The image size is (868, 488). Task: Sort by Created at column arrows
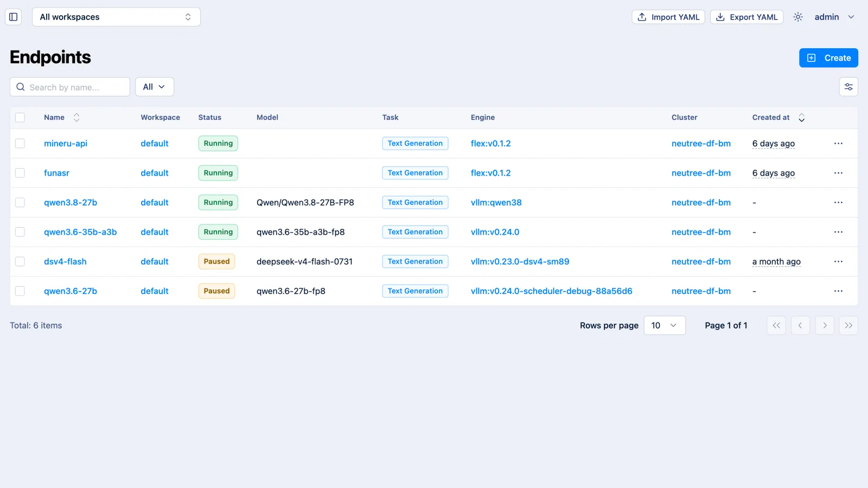801,118
